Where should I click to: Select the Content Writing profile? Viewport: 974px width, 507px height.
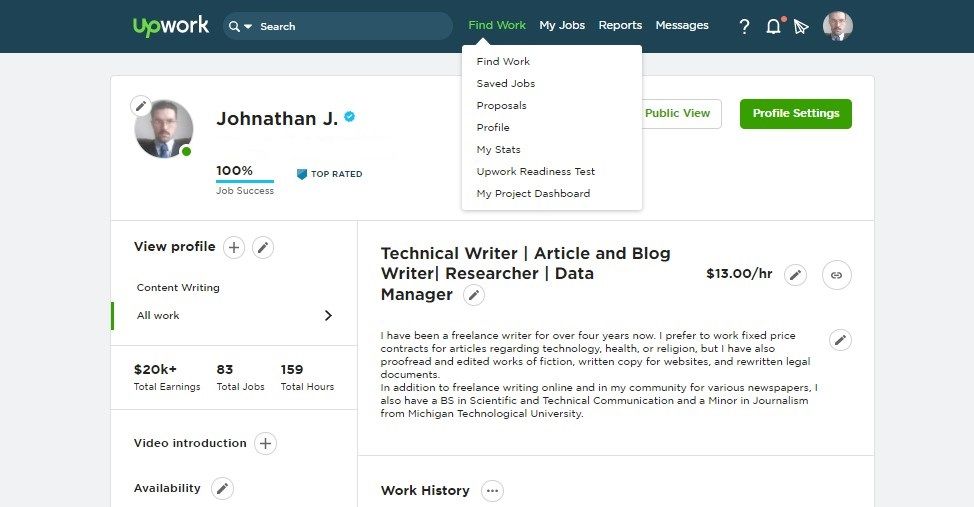[x=178, y=288]
